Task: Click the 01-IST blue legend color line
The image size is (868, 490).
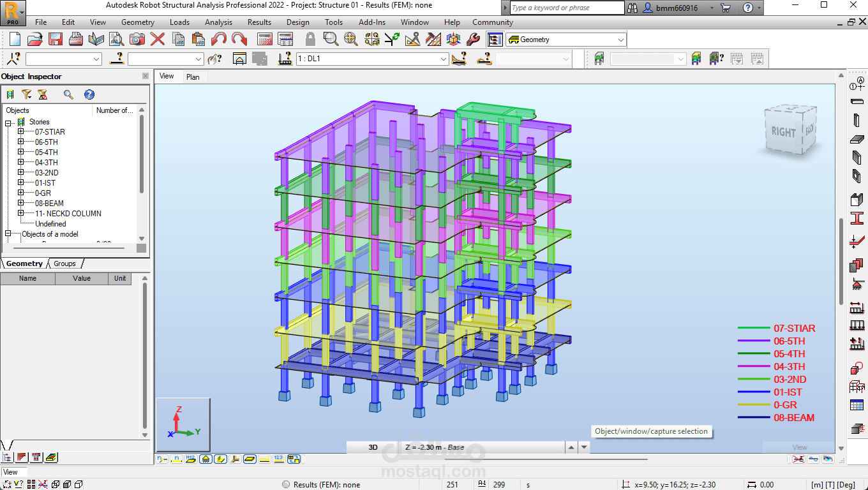Action: click(754, 392)
